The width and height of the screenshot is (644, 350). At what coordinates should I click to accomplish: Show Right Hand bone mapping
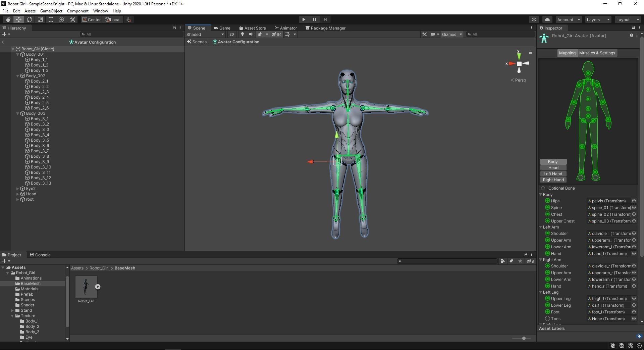(553, 180)
